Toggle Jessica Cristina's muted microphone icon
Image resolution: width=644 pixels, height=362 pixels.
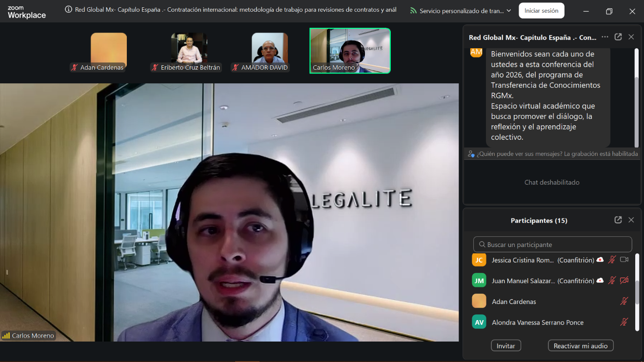612,260
